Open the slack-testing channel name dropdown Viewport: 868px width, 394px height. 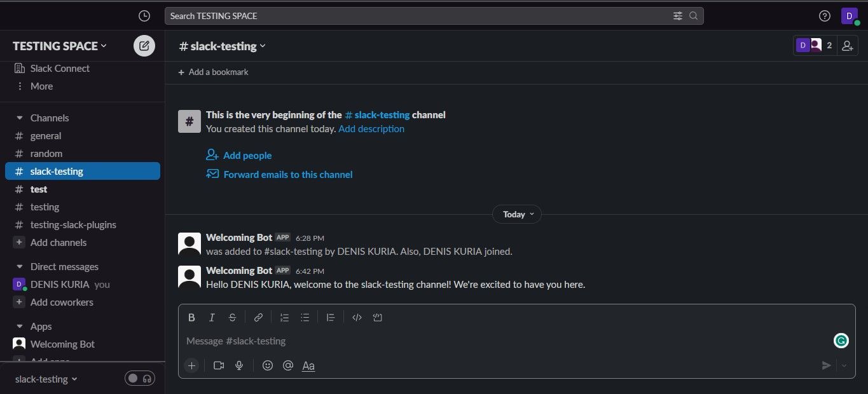[x=222, y=46]
